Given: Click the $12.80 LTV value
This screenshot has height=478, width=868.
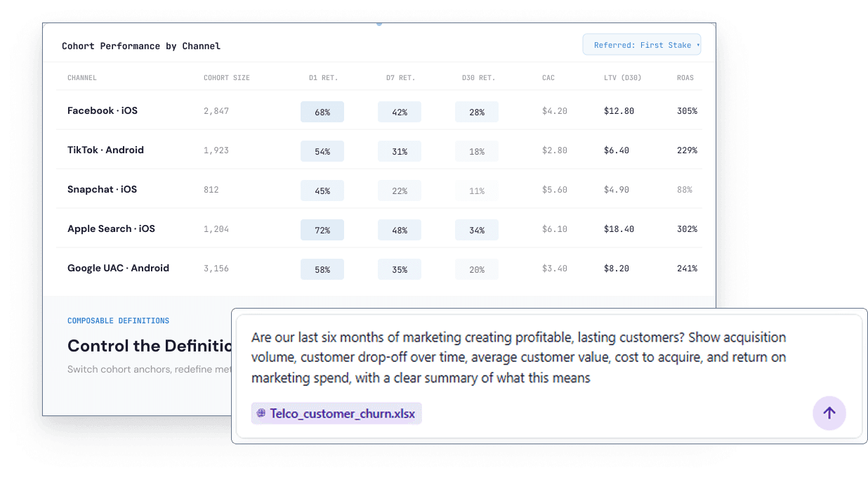Looking at the screenshot, I should pos(619,111).
